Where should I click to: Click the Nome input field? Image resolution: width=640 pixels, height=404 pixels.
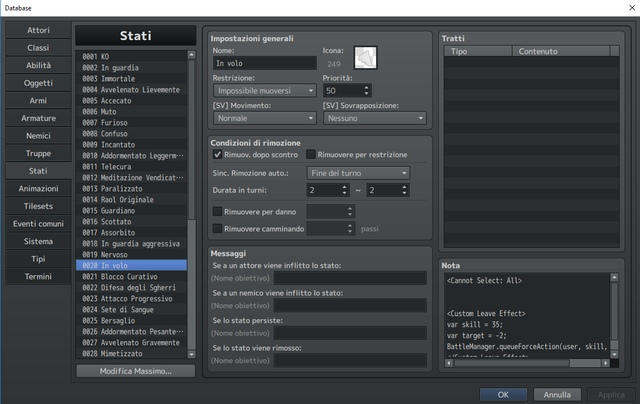pos(264,63)
